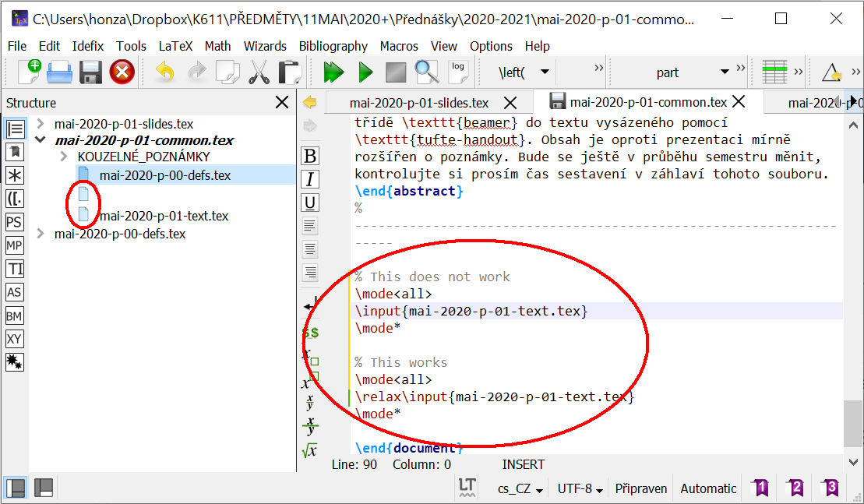
Task: Toggle Italic formatting
Action: (x=309, y=180)
